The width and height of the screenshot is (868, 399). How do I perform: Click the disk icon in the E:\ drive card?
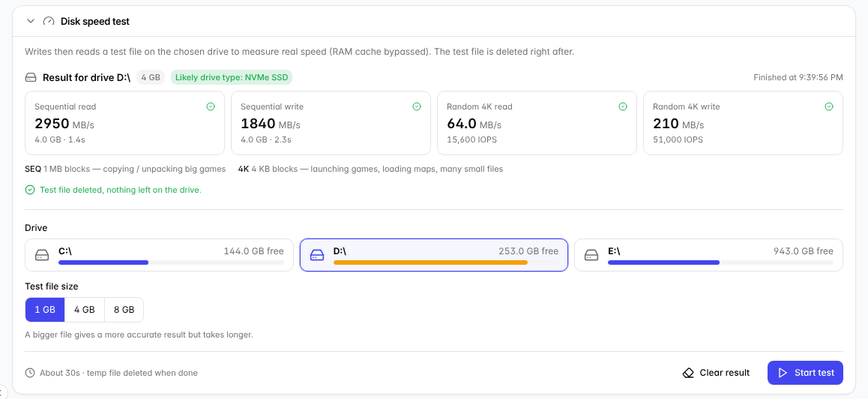click(x=591, y=255)
